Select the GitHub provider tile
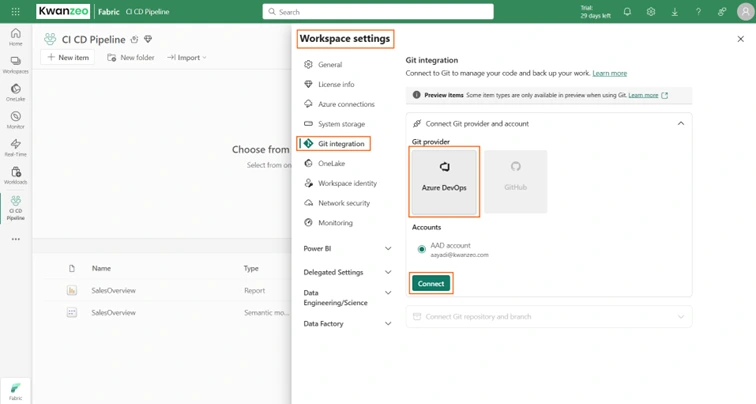The width and height of the screenshot is (756, 404). [515, 182]
